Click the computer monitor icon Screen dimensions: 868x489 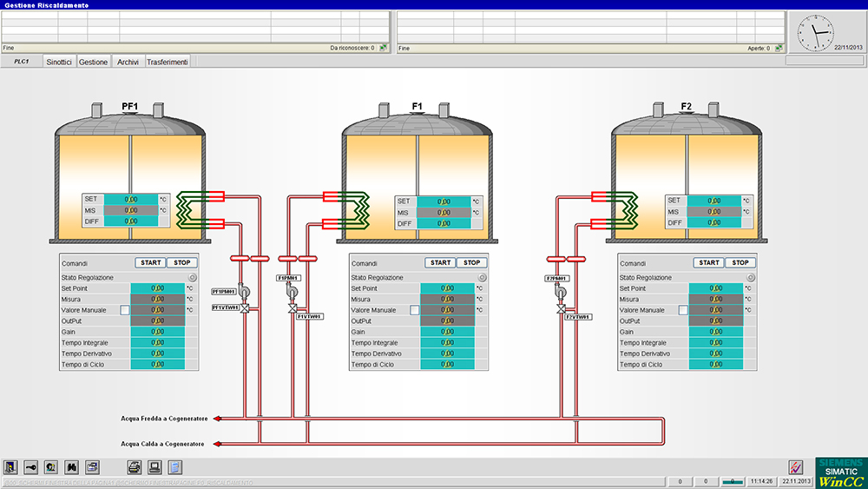[x=155, y=467]
